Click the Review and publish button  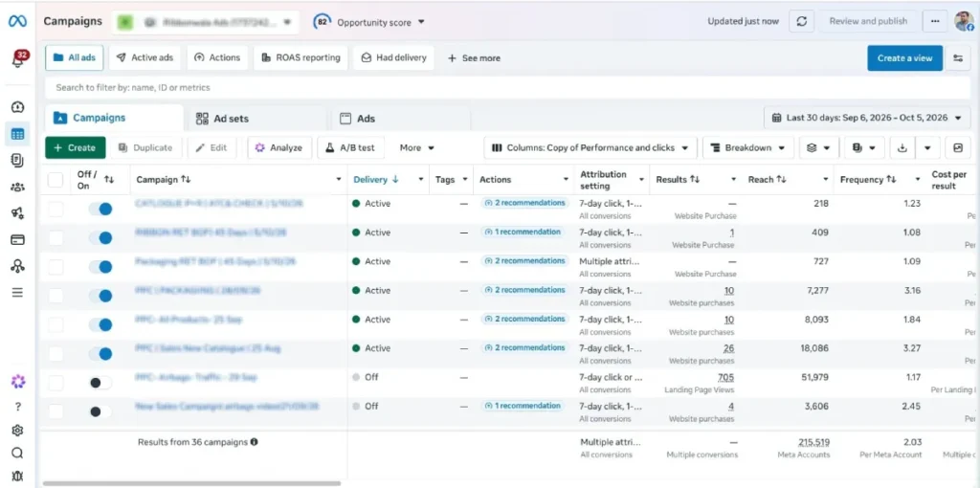pyautogui.click(x=868, y=21)
